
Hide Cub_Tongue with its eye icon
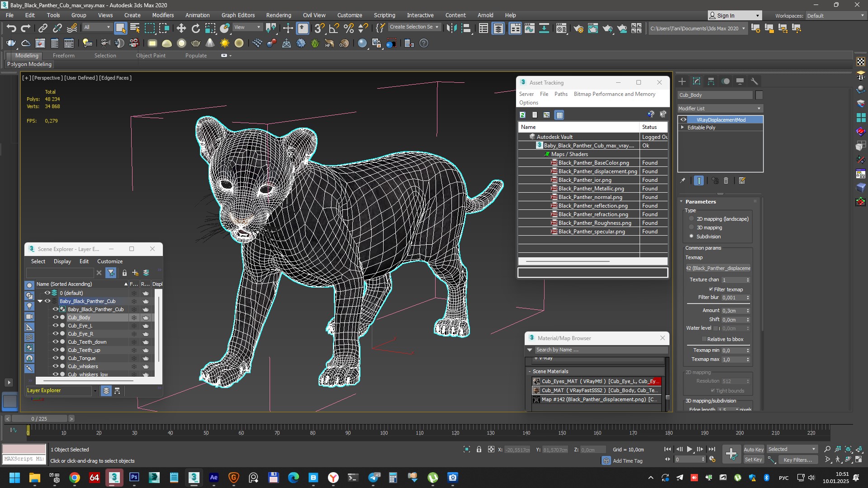click(56, 358)
